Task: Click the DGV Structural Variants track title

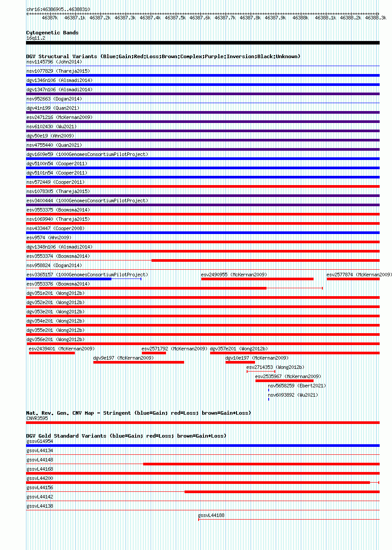Action: (163, 56)
